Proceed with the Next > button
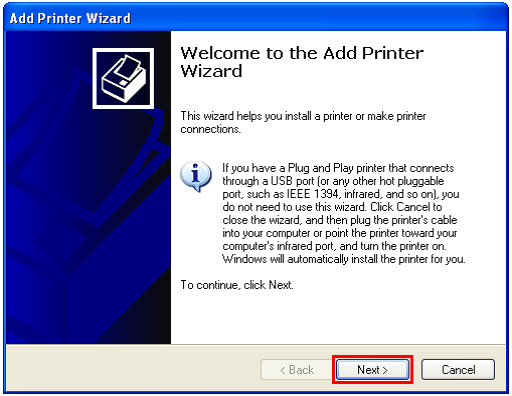The image size is (512, 396). [372, 369]
